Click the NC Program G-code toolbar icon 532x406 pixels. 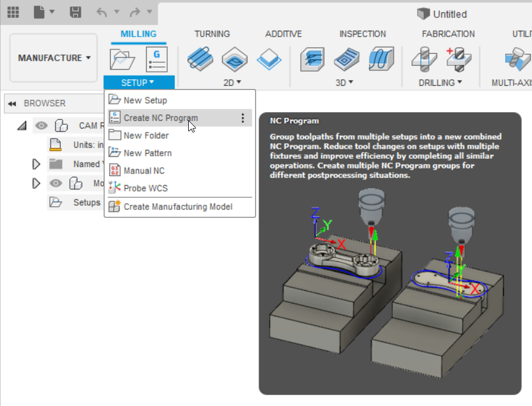(156, 60)
